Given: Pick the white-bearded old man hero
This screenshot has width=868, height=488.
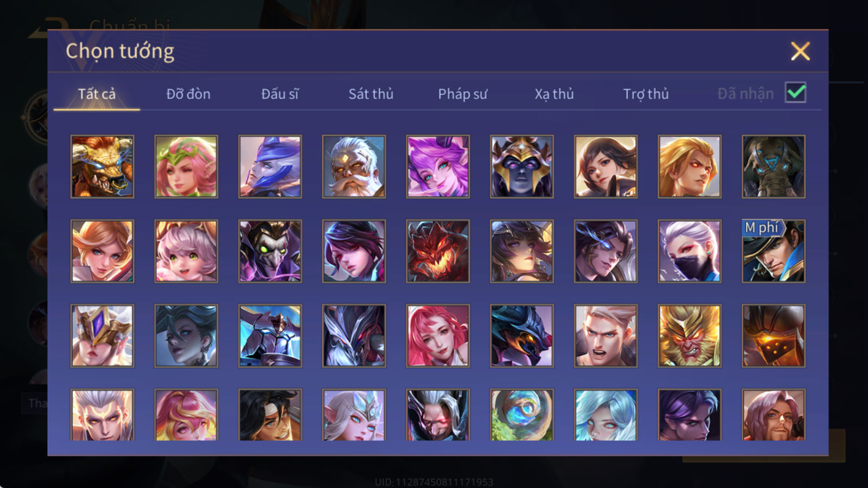Looking at the screenshot, I should click(354, 166).
